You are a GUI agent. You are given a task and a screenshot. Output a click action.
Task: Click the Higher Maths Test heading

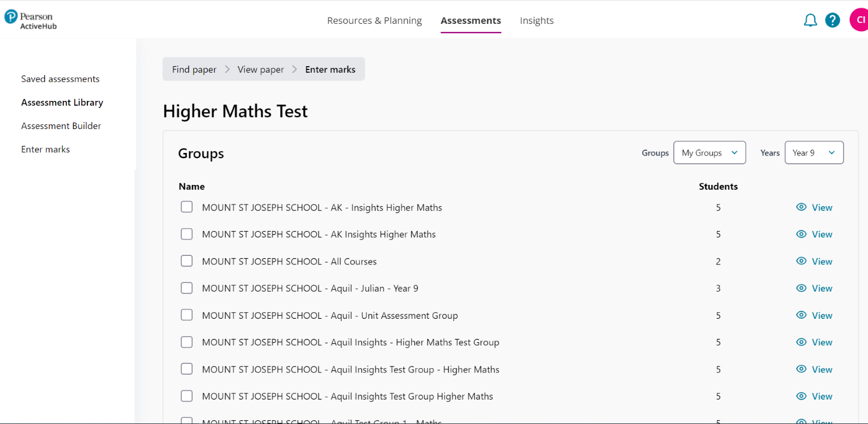(235, 111)
